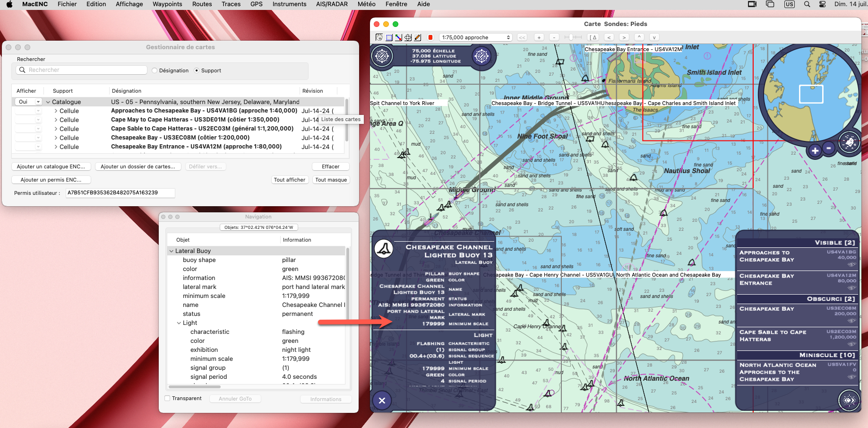Toggle visibility eye for North Atlantic Ocean Approches
The image size is (868, 428).
pyautogui.click(x=851, y=377)
